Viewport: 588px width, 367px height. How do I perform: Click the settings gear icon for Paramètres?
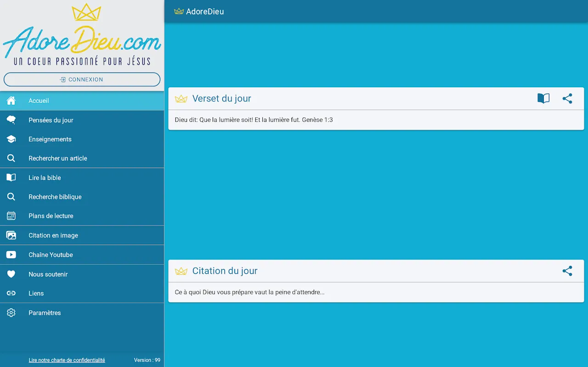(x=11, y=313)
